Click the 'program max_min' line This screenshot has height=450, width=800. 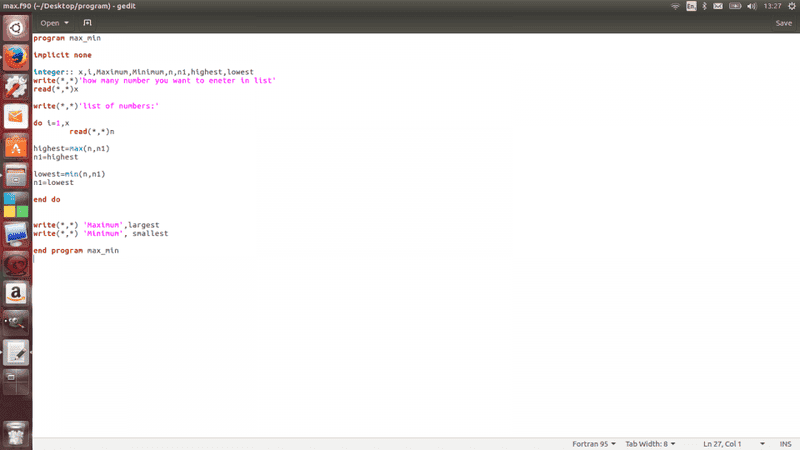tap(67, 38)
